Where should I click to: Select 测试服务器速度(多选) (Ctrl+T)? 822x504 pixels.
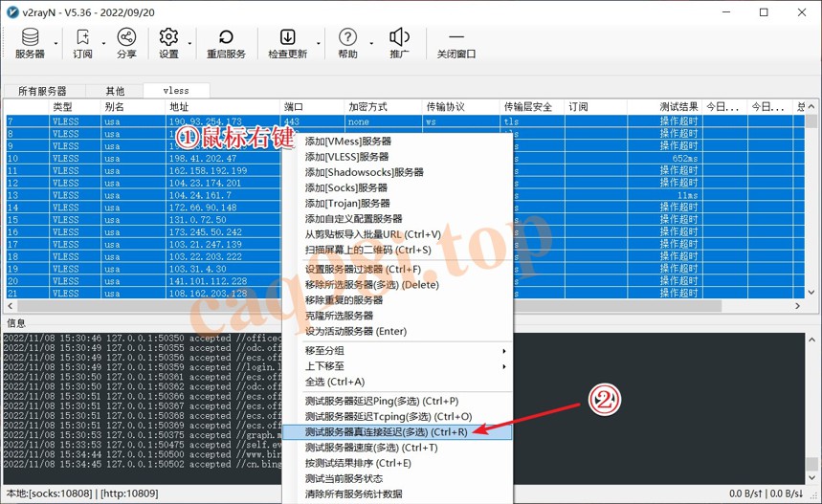point(397,448)
